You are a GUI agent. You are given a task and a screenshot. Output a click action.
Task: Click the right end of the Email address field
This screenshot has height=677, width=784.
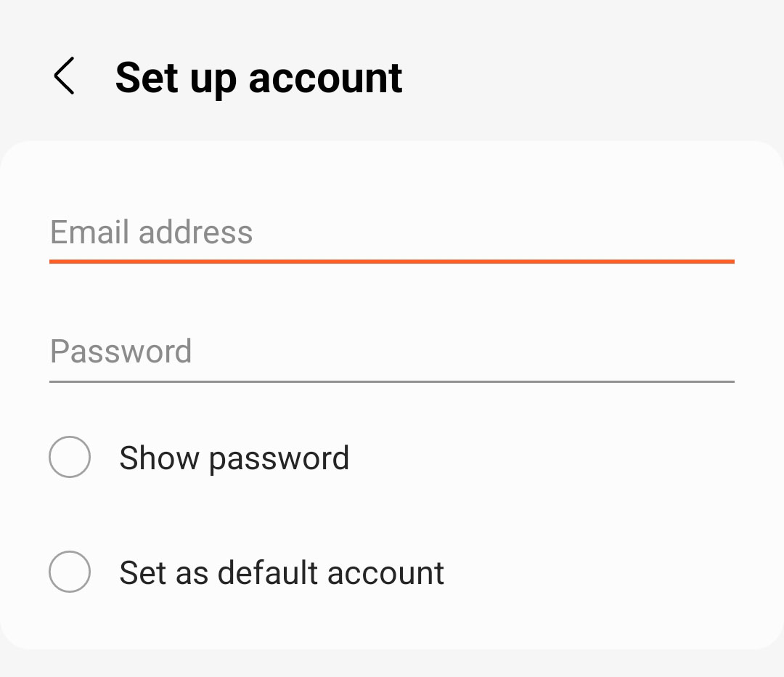pos(697,232)
